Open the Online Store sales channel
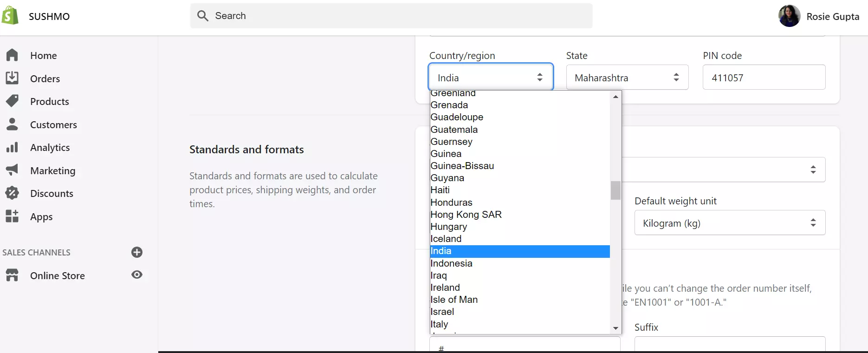Image resolution: width=868 pixels, height=353 pixels. (x=57, y=275)
